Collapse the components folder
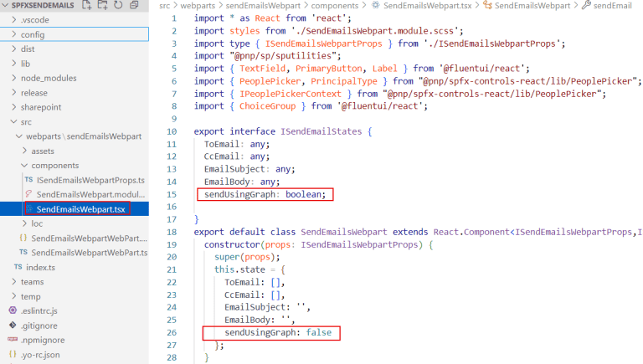This screenshot has width=643, height=364. pos(54,166)
